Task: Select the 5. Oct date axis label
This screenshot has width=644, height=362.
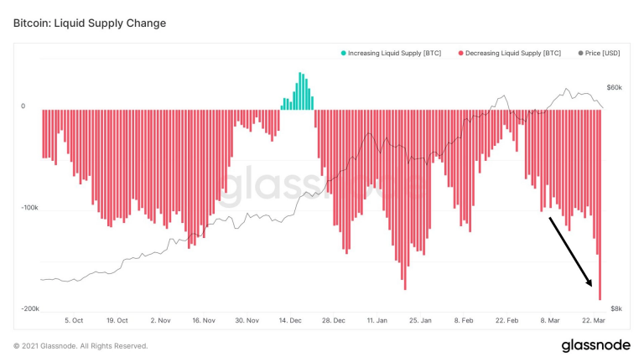Action: [74, 320]
